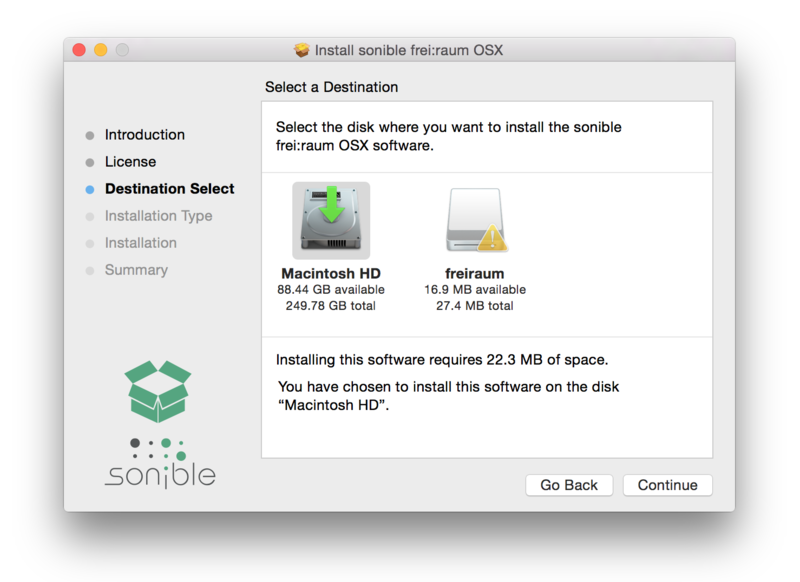Select the Macintosh HD disk icon
The height and width of the screenshot is (582, 800).
[x=331, y=221]
